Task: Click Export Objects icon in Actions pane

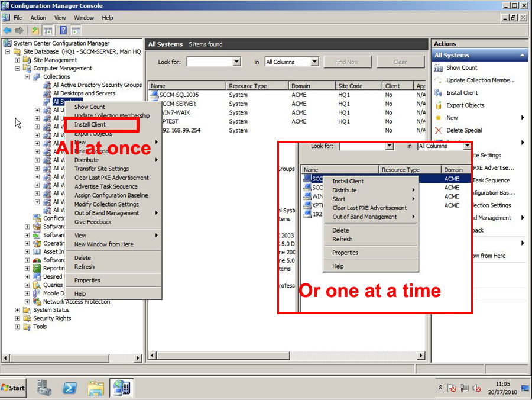Action: click(x=439, y=105)
